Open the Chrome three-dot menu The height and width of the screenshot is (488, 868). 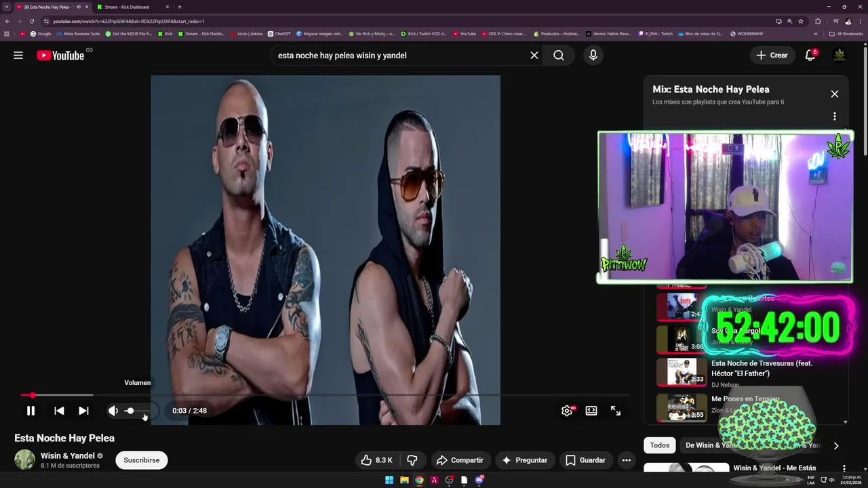[x=860, y=21]
